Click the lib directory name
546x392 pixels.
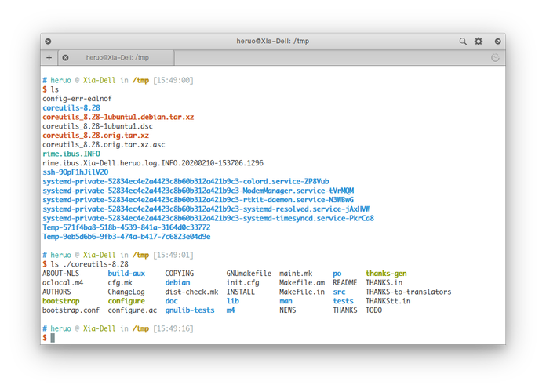point(233,301)
